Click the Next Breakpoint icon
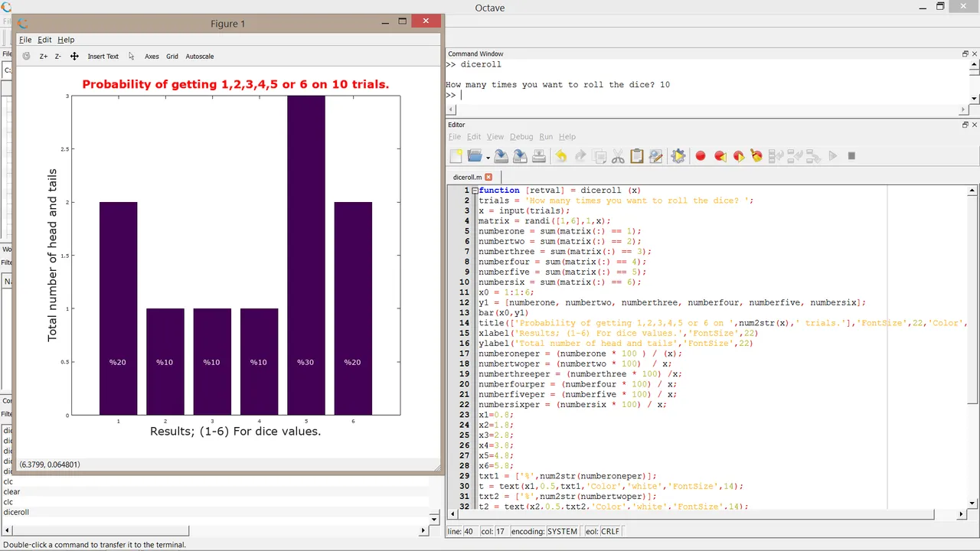 tap(739, 156)
